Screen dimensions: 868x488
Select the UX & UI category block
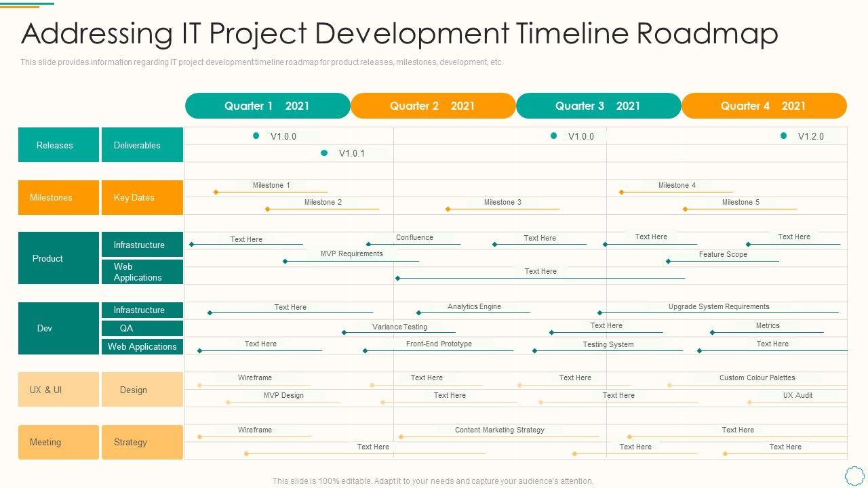click(58, 390)
